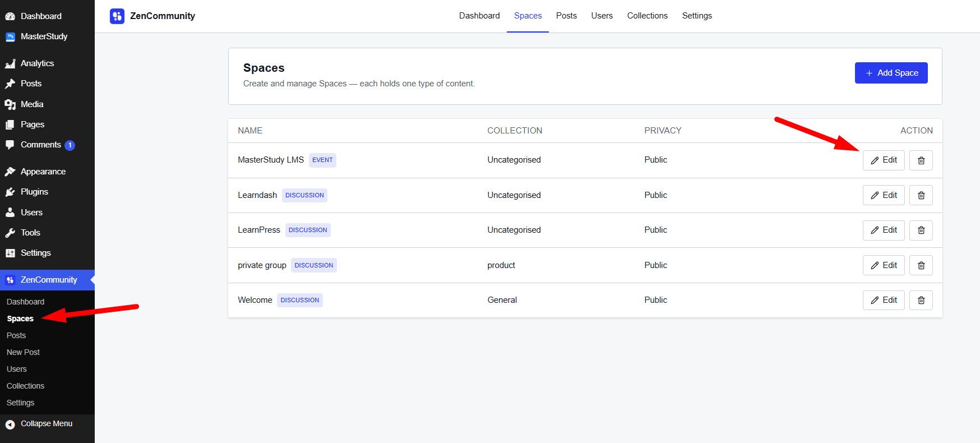
Task: Open WordPress Dashboard in the sidebar
Action: point(47,16)
